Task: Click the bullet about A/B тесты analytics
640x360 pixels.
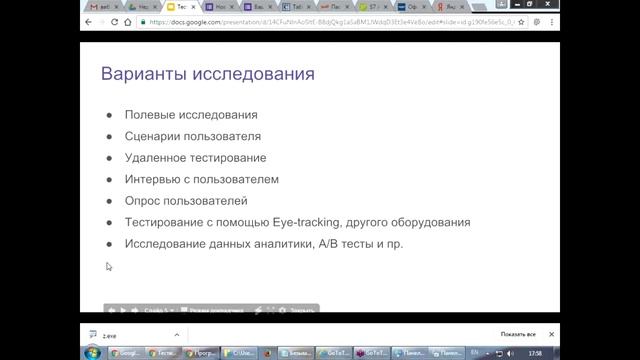Action: (x=264, y=244)
